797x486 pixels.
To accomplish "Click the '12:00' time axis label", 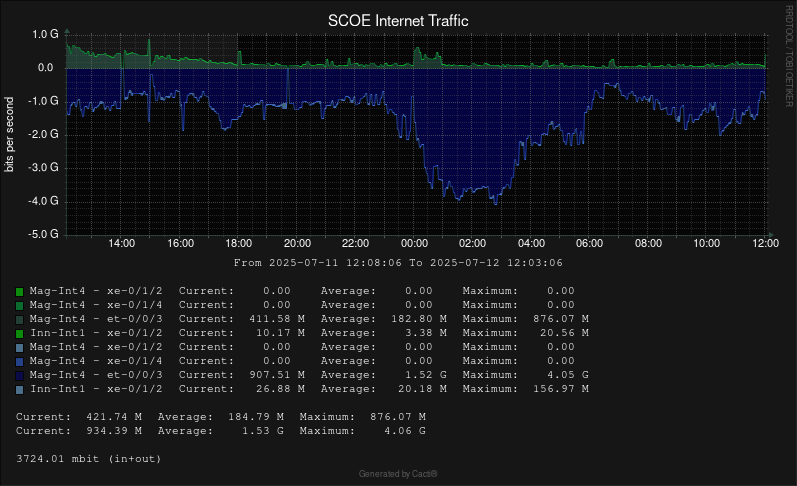I will (765, 244).
